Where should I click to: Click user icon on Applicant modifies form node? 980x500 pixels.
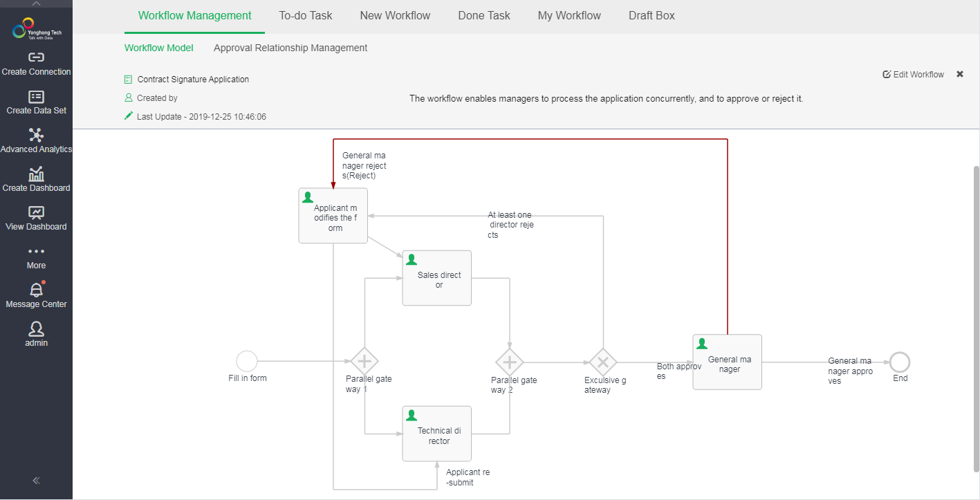[308, 197]
